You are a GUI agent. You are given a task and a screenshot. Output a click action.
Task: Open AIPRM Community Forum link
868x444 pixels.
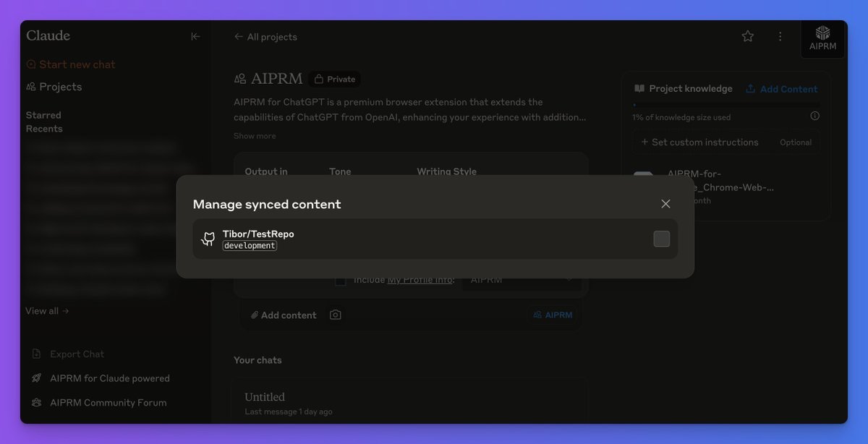click(x=99, y=403)
